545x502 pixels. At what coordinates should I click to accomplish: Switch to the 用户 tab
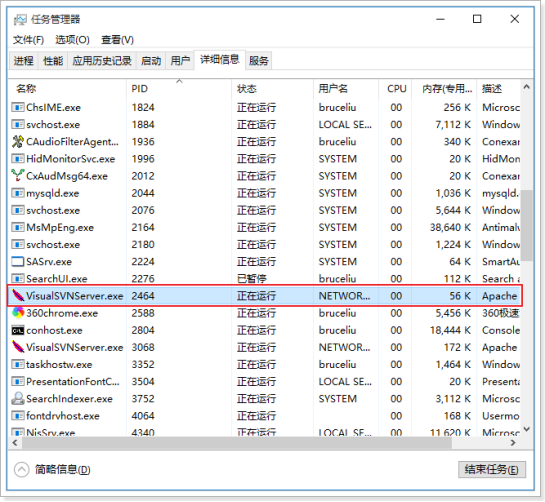tap(180, 61)
